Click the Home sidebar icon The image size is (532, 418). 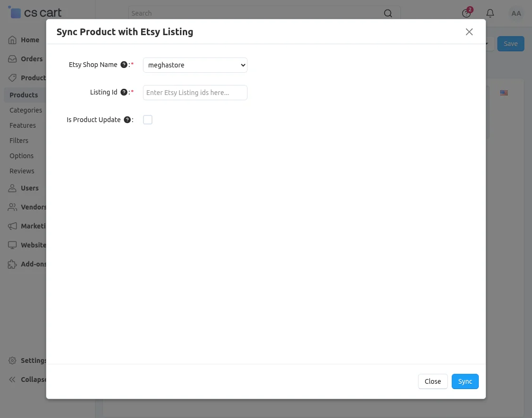(x=12, y=40)
